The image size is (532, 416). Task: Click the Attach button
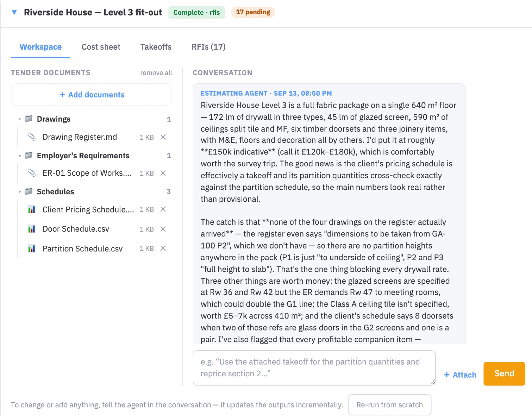point(460,375)
